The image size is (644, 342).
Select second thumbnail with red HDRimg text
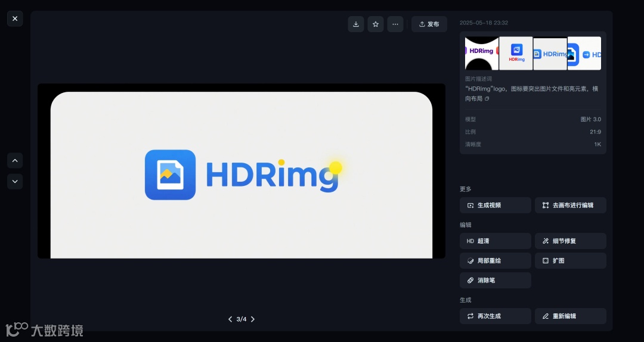516,54
